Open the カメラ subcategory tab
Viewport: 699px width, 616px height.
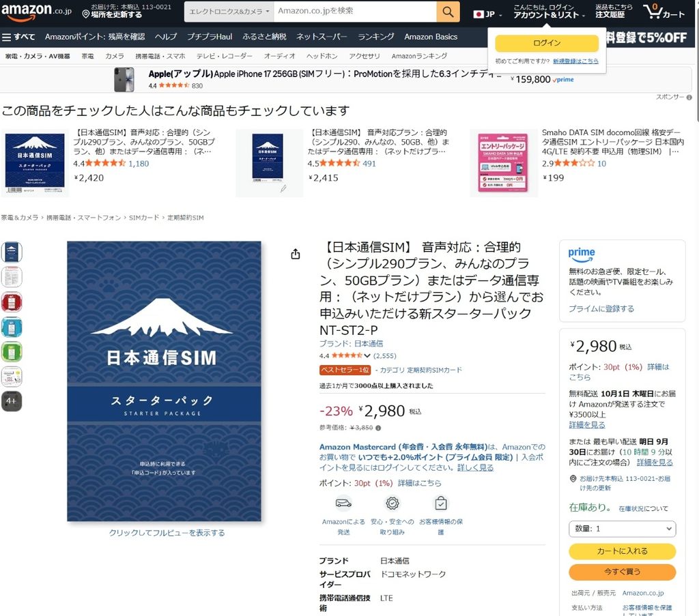point(115,56)
